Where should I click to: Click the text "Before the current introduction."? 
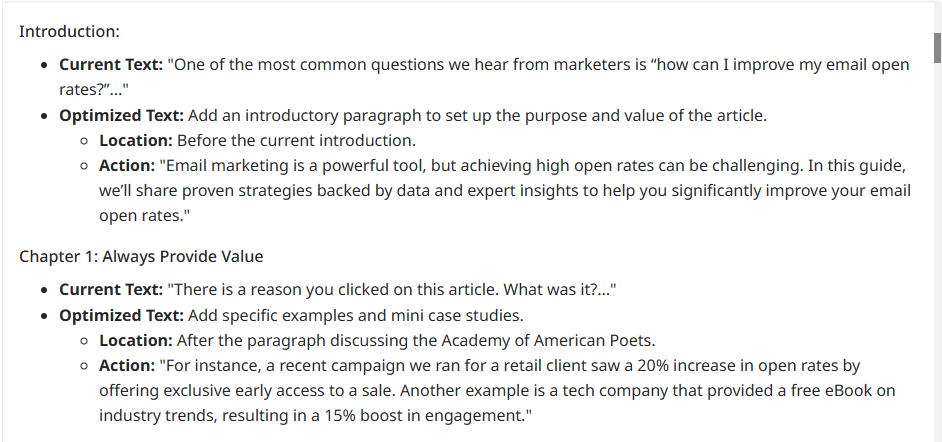click(296, 140)
